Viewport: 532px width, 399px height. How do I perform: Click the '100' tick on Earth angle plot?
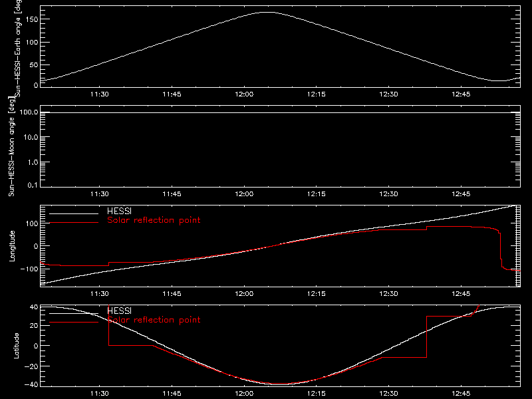(31, 43)
